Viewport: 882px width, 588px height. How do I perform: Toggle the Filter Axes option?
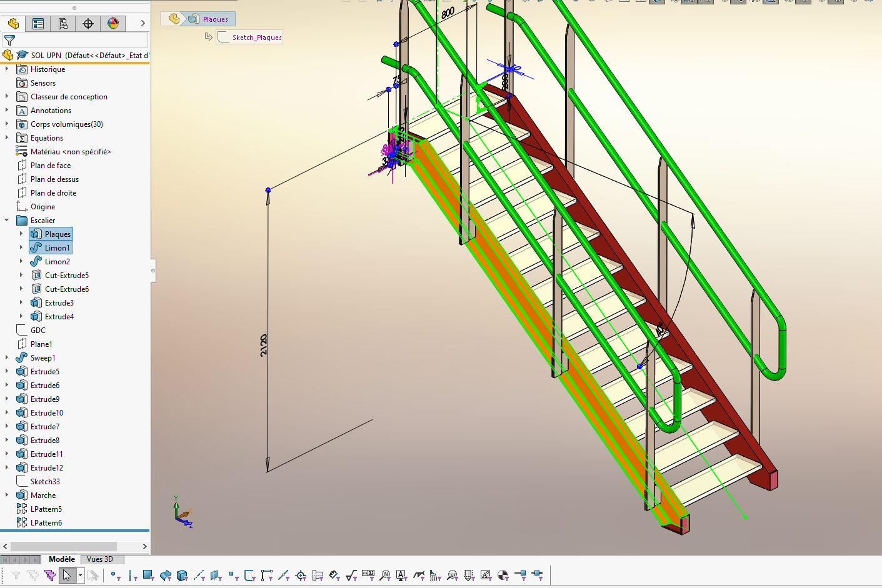point(199,575)
